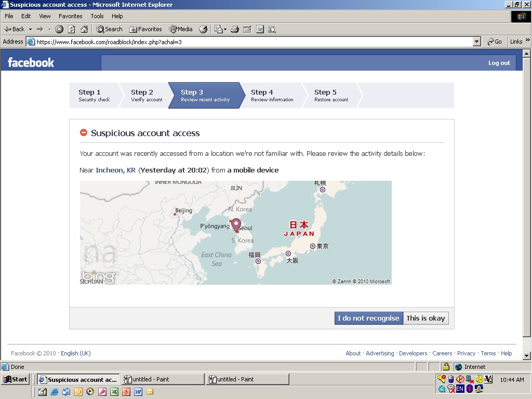Screen dimensions: 532x399
Task: Click the Refresh page icon
Action: pos(72,29)
